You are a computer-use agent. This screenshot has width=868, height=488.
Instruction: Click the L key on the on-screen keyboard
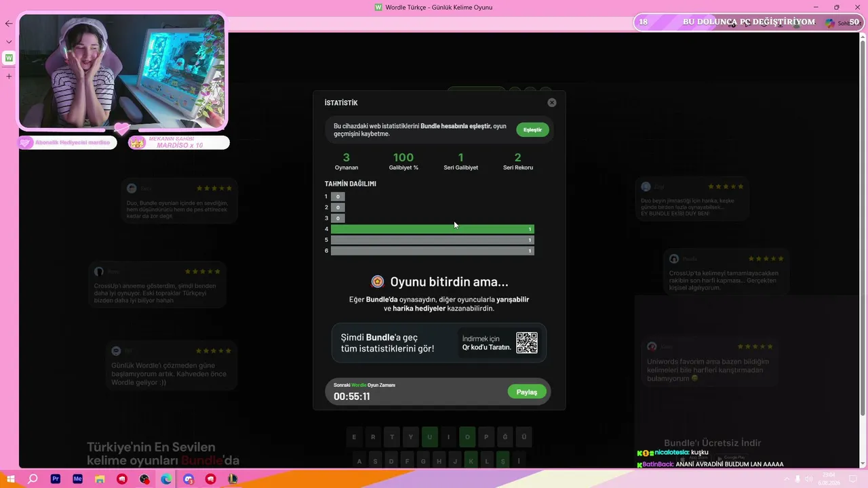coord(487,461)
